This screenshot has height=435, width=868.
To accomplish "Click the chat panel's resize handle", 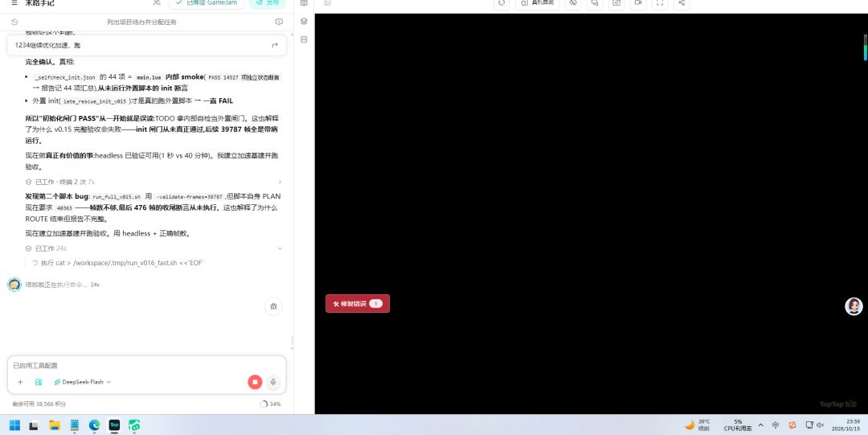I will click(x=292, y=342).
